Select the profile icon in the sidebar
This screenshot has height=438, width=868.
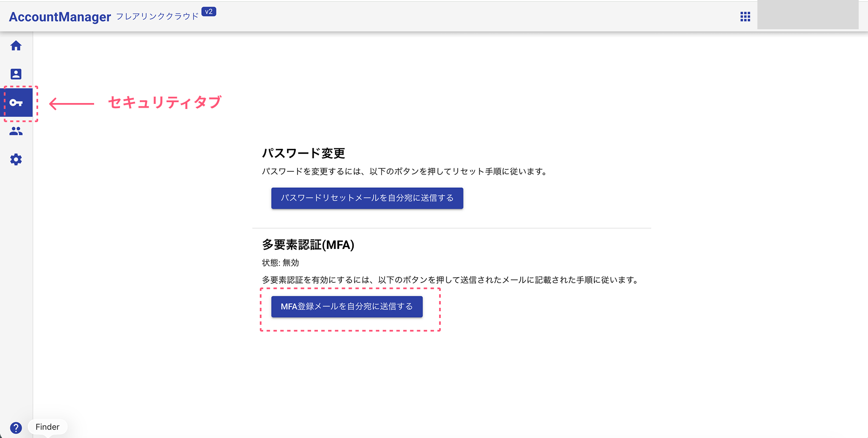click(x=16, y=74)
